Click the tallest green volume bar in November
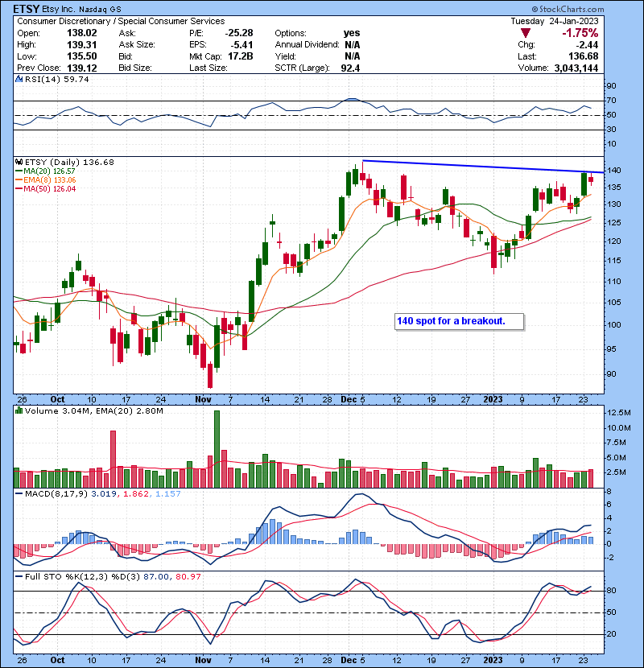Viewport: 644px width, 668px height. (x=217, y=449)
